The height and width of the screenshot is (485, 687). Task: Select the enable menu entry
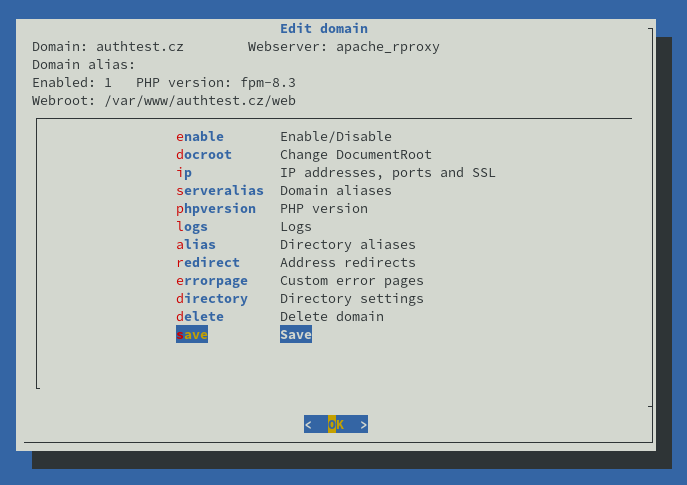coord(200,137)
